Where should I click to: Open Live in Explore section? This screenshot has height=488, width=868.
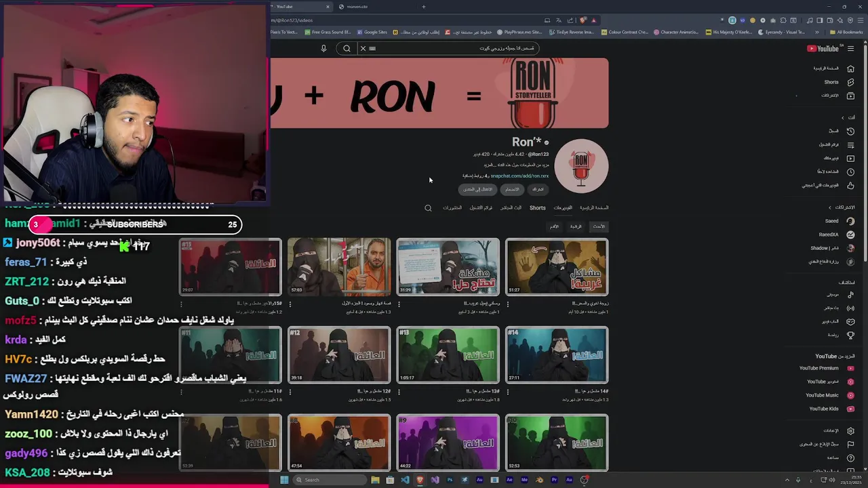[x=839, y=308]
